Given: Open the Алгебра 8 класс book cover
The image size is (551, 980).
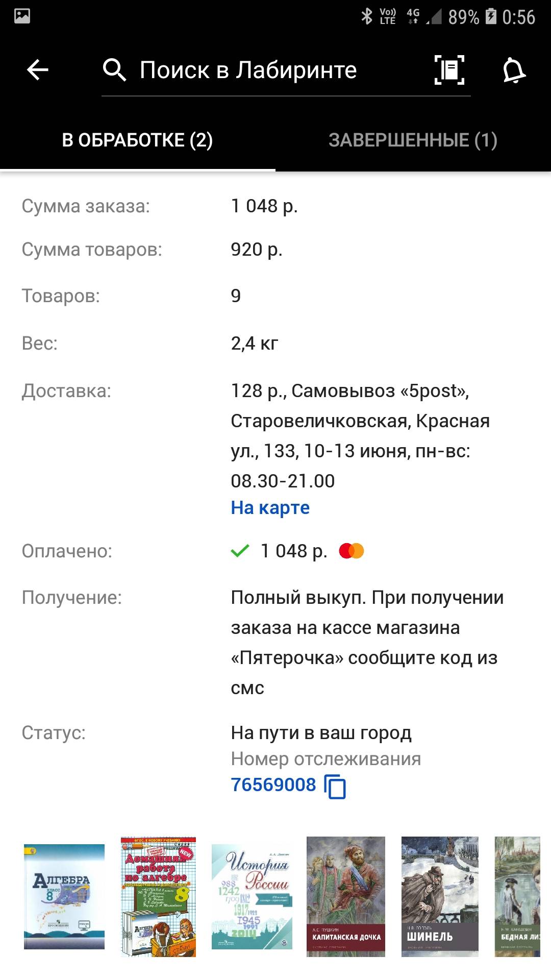Looking at the screenshot, I should tap(64, 896).
